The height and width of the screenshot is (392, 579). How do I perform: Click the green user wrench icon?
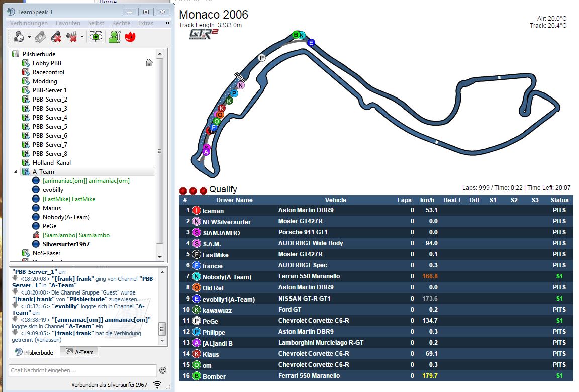[114, 37]
